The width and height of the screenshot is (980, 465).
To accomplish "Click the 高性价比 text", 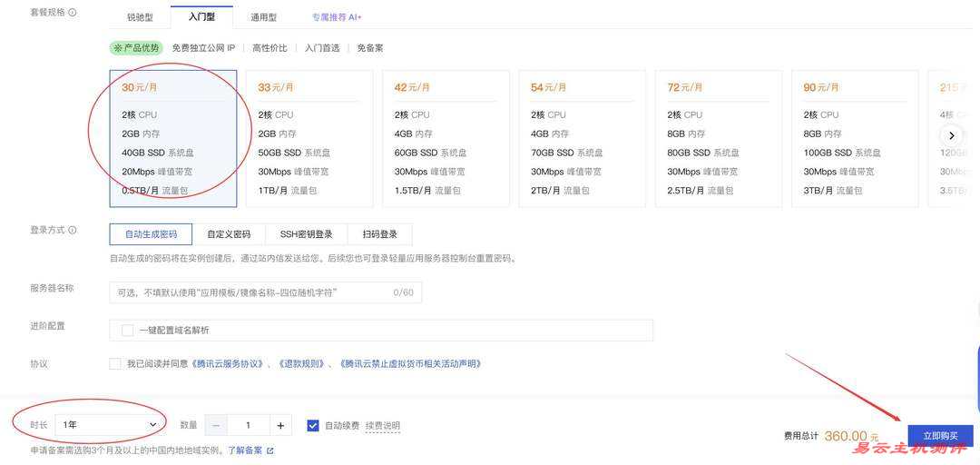I will pyautogui.click(x=270, y=47).
